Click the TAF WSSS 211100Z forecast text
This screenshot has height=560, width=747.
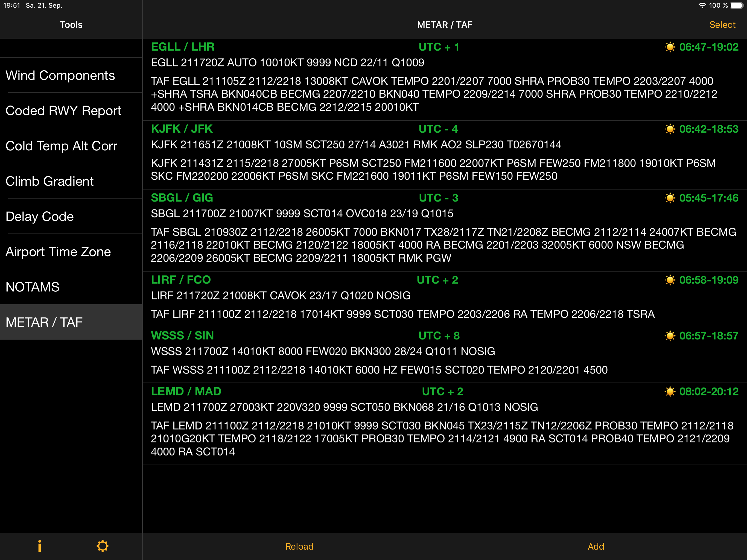tap(379, 370)
